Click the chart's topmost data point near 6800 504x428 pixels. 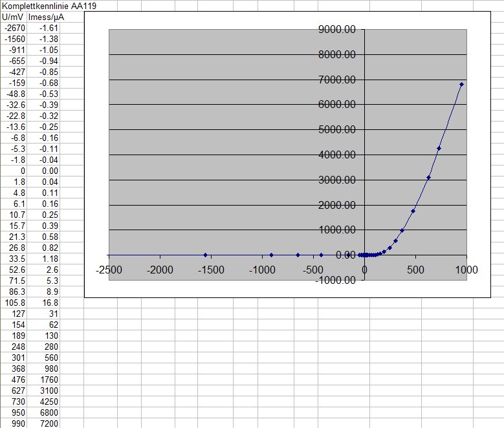tap(461, 85)
